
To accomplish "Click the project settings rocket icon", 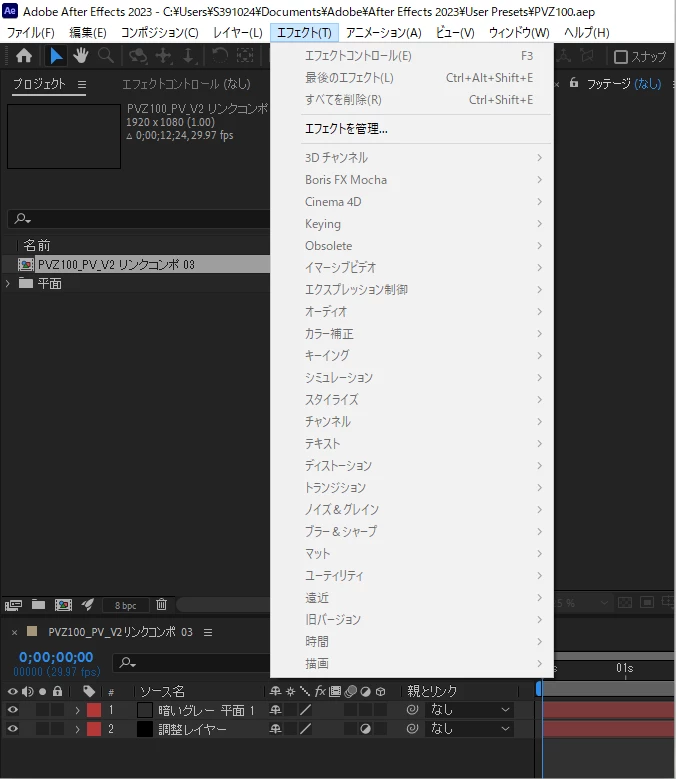I will (88, 604).
